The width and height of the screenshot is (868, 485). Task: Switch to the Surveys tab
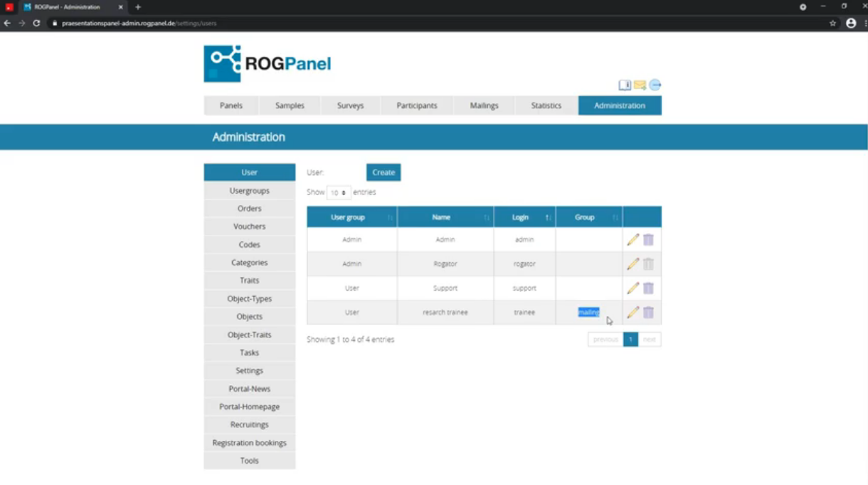click(x=350, y=105)
